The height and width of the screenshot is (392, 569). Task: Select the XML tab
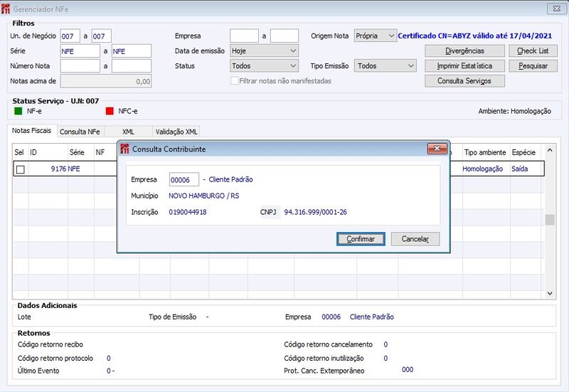128,132
